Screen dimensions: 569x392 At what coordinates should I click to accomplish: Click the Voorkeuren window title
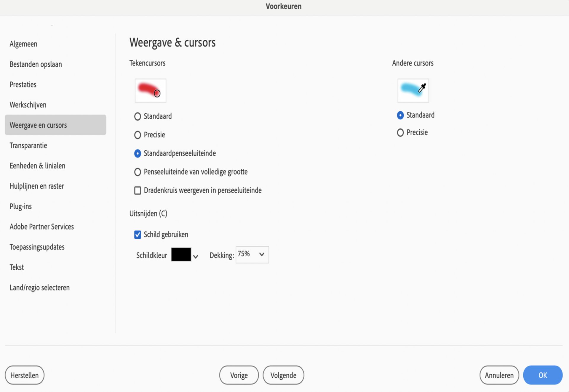284,6
